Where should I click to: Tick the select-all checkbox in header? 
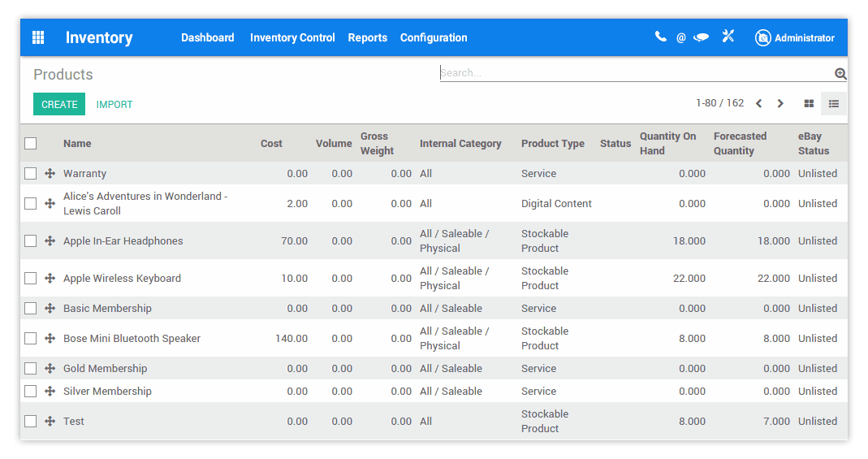[x=30, y=144]
